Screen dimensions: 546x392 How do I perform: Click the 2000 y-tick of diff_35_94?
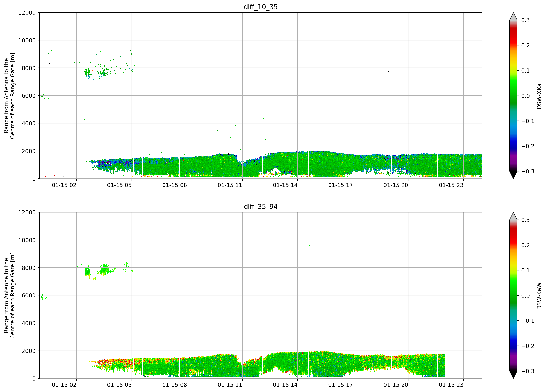click(29, 351)
